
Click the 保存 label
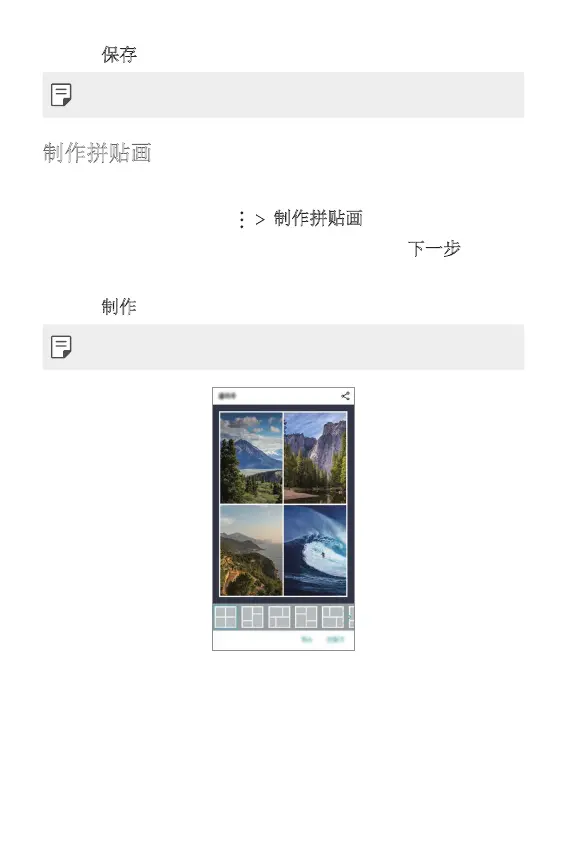click(119, 54)
